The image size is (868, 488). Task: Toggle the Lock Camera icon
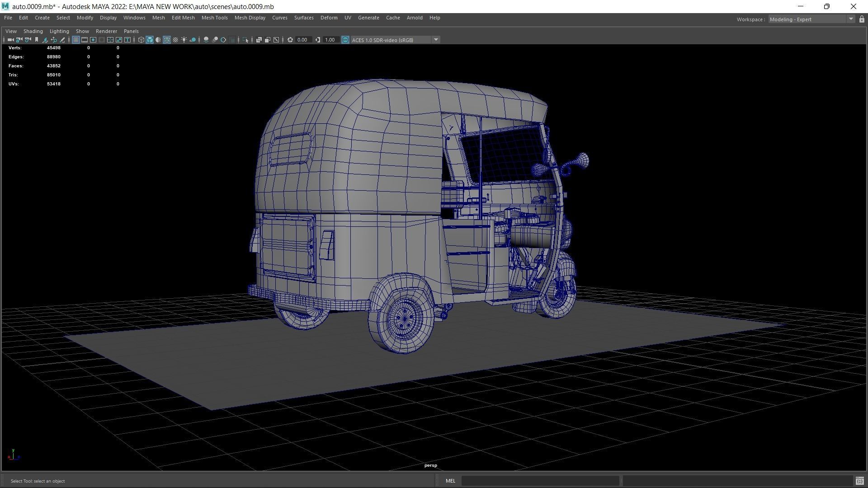tap(19, 40)
